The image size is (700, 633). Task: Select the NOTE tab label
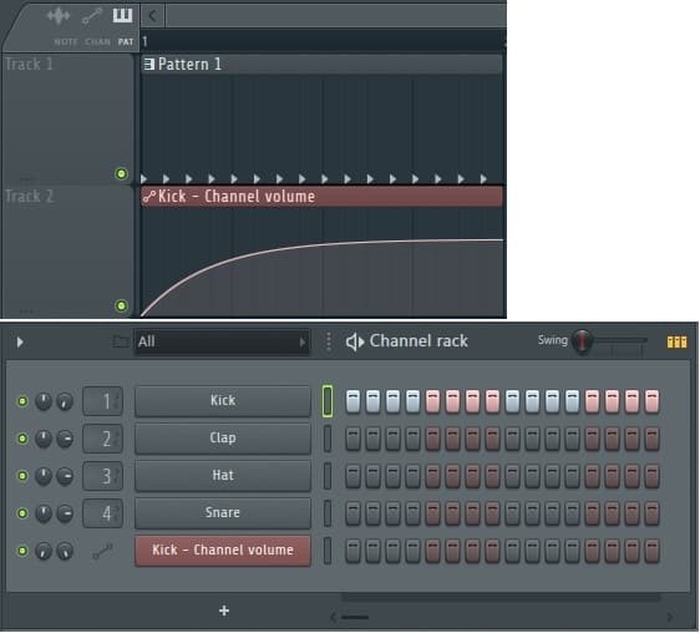coord(66,42)
